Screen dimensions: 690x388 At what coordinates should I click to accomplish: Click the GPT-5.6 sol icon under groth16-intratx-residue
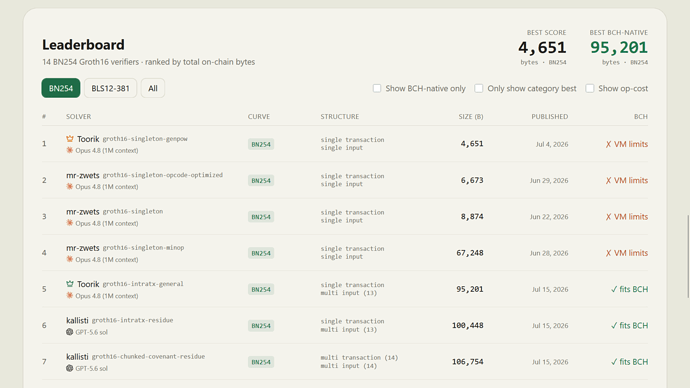pos(70,332)
